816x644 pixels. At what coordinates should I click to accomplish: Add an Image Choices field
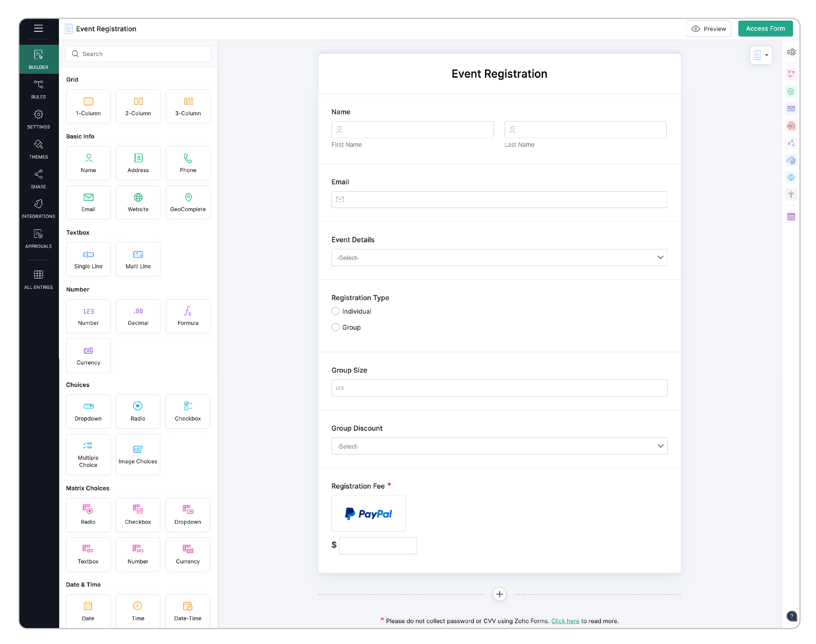(x=138, y=454)
